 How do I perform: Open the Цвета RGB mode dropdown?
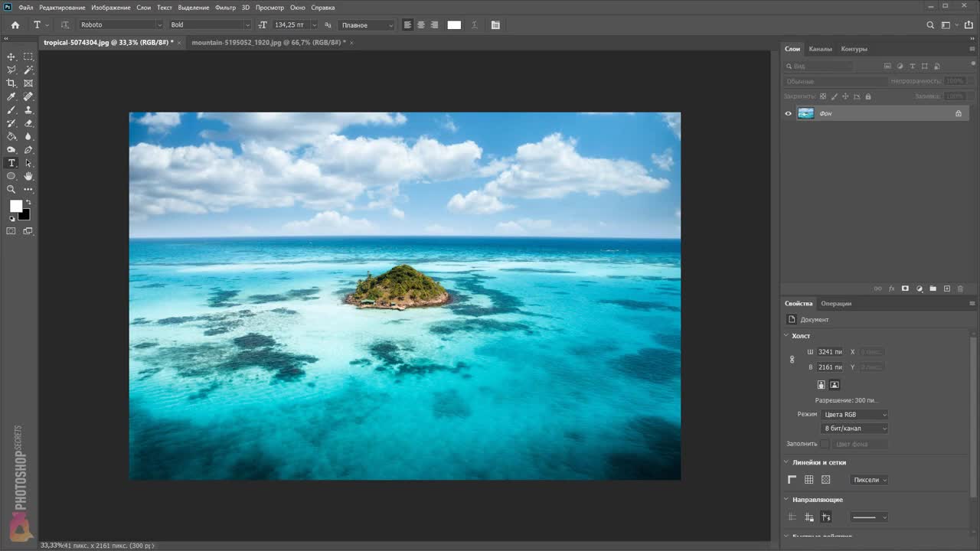point(854,414)
